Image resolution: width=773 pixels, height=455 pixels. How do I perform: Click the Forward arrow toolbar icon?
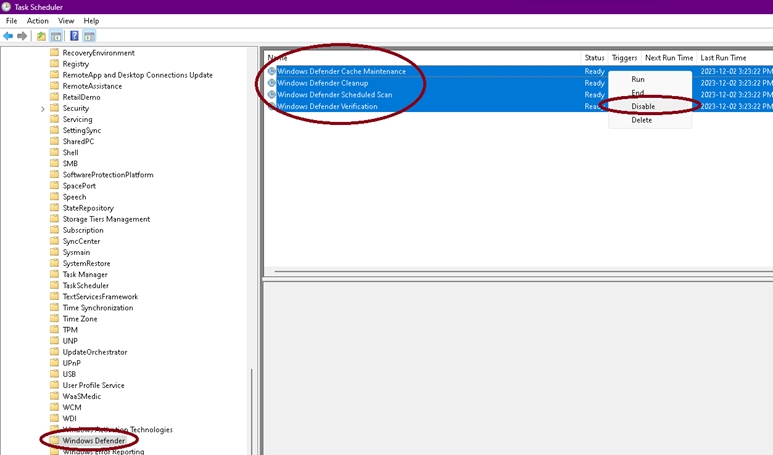22,36
